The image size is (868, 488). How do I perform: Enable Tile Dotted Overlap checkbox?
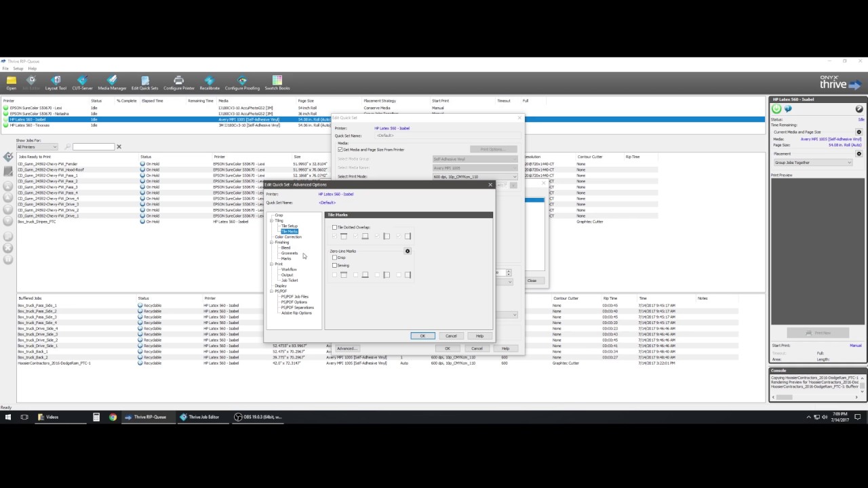[334, 228]
